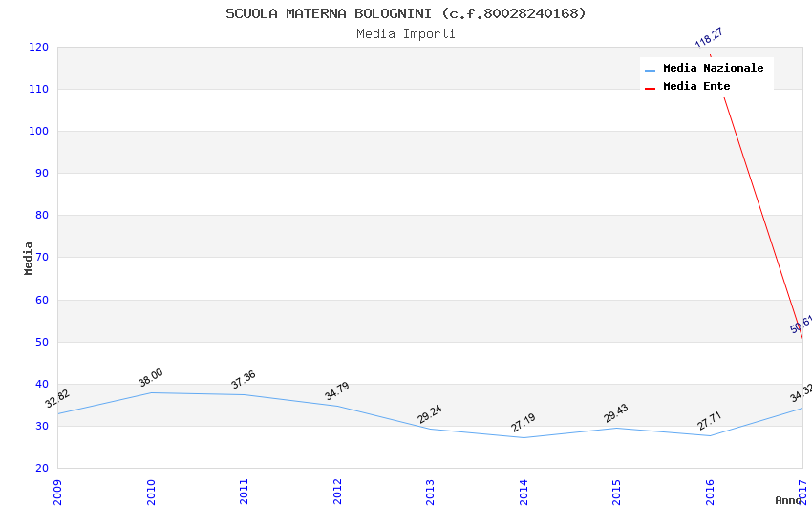Click the 20 y-axis tick label
The width and height of the screenshot is (812, 525).
42,468
